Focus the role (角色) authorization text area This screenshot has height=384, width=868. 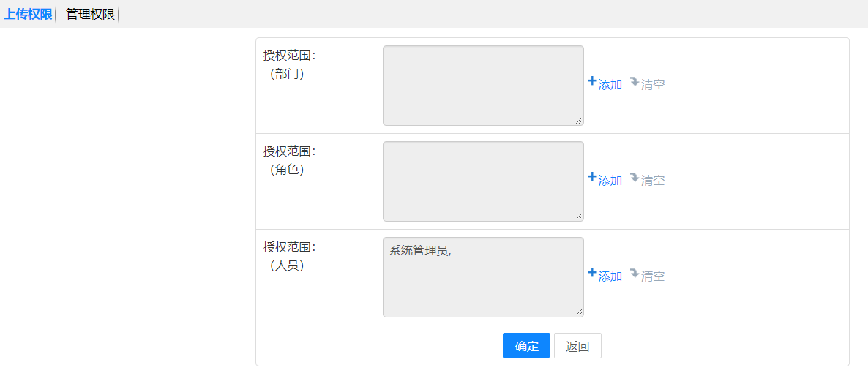pyautogui.click(x=483, y=181)
